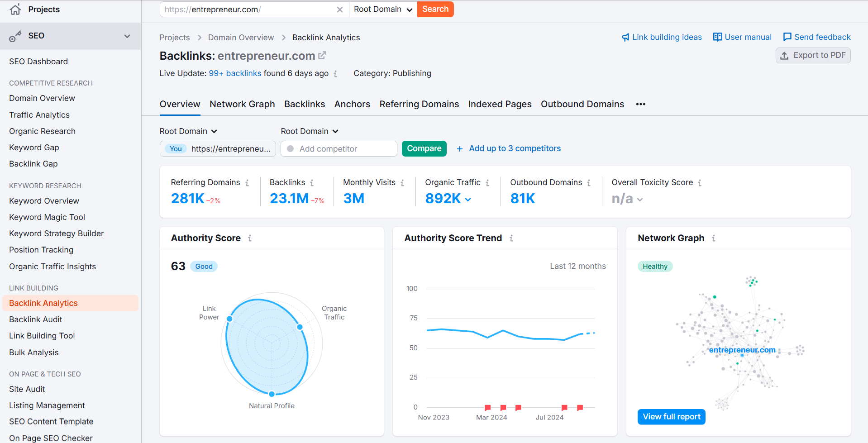This screenshot has width=868, height=443.
Task: Open Root Domain dropdown above competitor field
Action: [310, 131]
